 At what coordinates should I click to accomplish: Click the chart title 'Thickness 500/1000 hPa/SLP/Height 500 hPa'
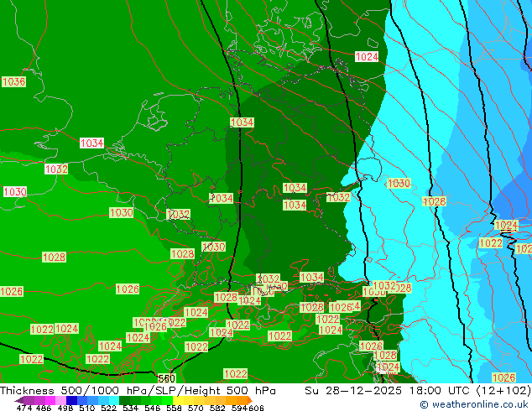pyautogui.click(x=138, y=391)
